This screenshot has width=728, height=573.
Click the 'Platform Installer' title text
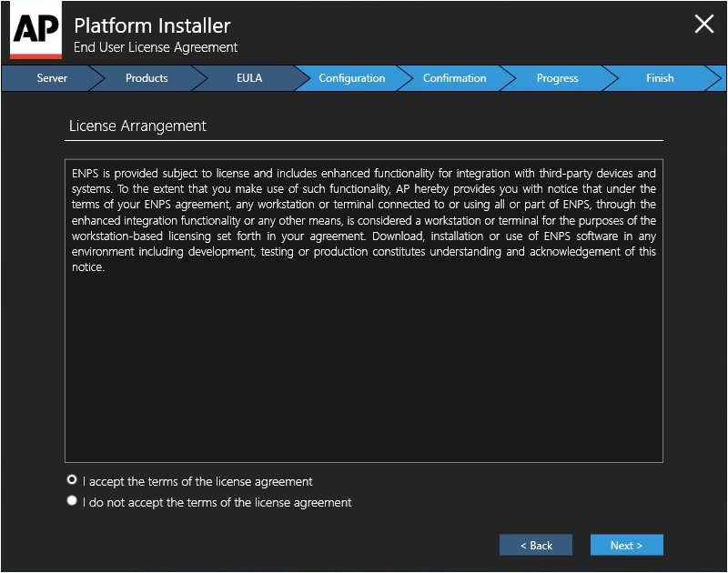coord(152,25)
